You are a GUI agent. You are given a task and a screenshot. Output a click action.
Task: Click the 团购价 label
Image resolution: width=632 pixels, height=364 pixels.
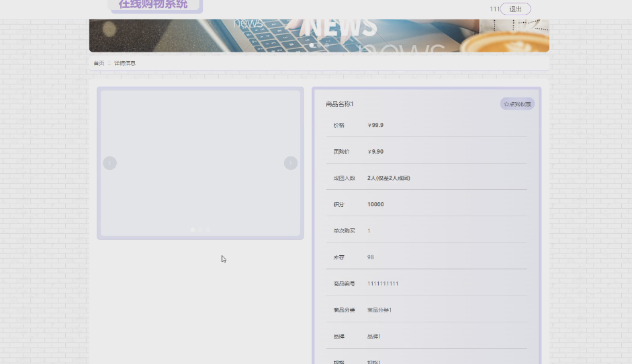[x=341, y=152]
